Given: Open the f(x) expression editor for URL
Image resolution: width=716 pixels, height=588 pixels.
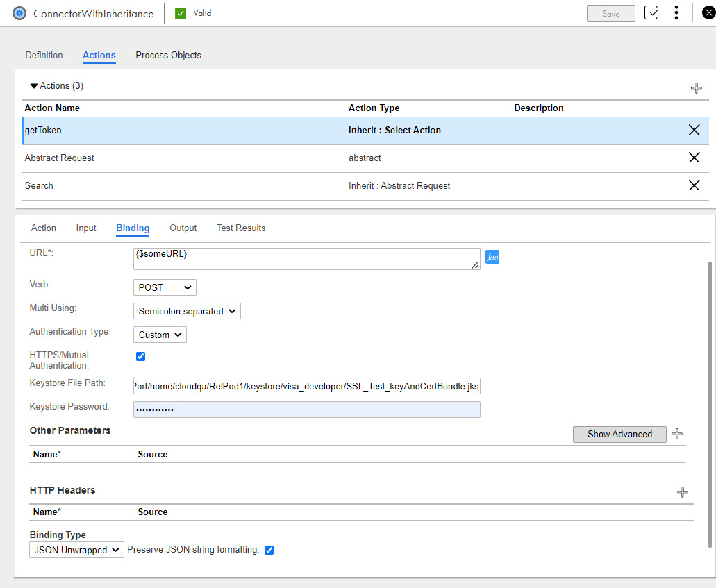Looking at the screenshot, I should point(492,257).
